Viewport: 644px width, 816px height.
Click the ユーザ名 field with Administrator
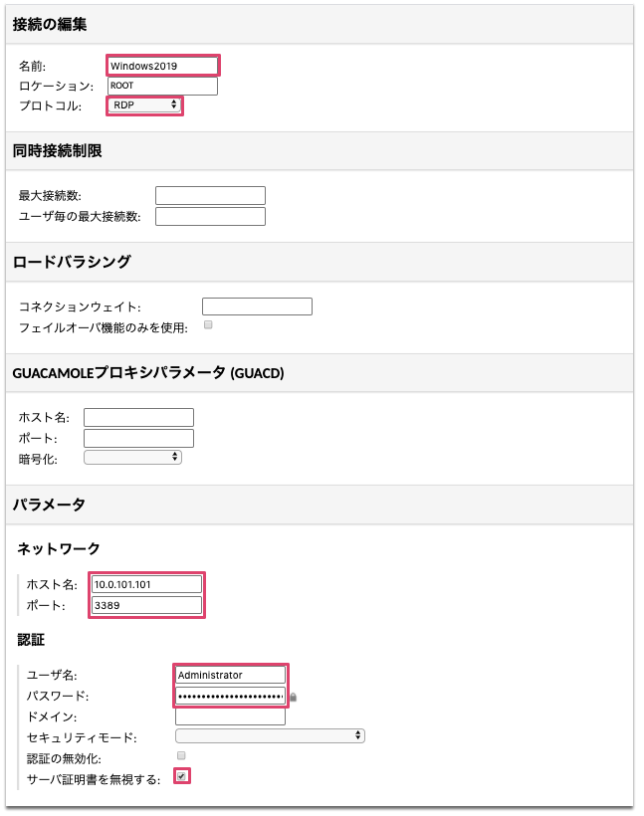pos(230,675)
